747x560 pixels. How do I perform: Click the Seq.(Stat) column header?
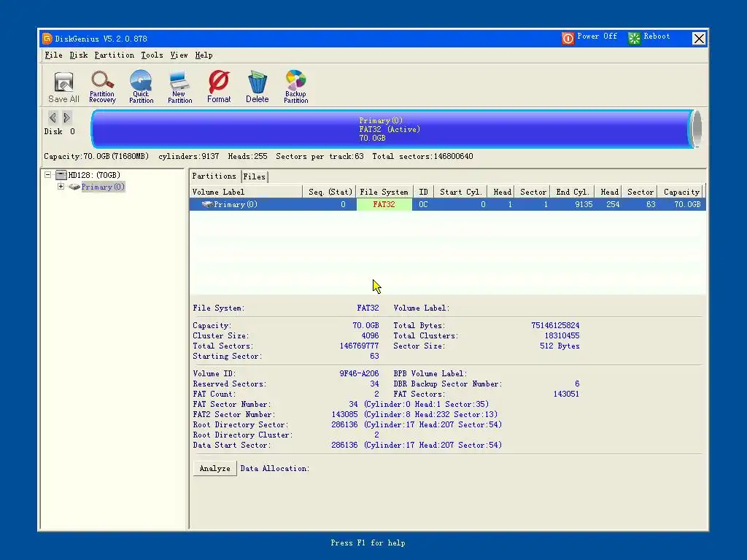330,192
